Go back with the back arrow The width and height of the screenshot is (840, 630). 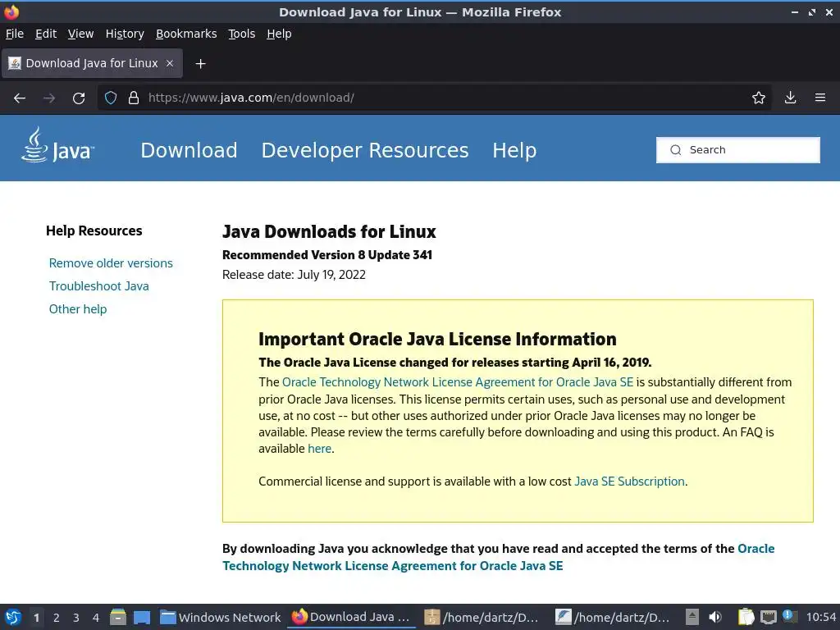[x=20, y=98]
